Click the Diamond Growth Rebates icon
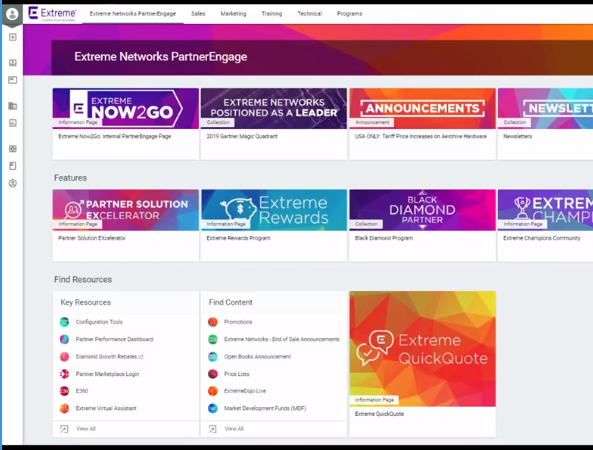This screenshot has height=450, width=593. click(65, 357)
